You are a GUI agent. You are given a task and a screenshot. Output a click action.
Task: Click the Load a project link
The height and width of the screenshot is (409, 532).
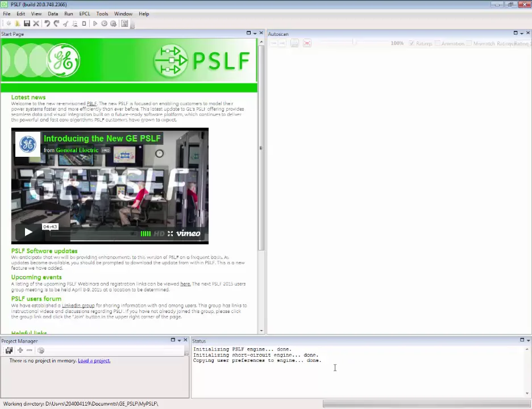[94, 361]
